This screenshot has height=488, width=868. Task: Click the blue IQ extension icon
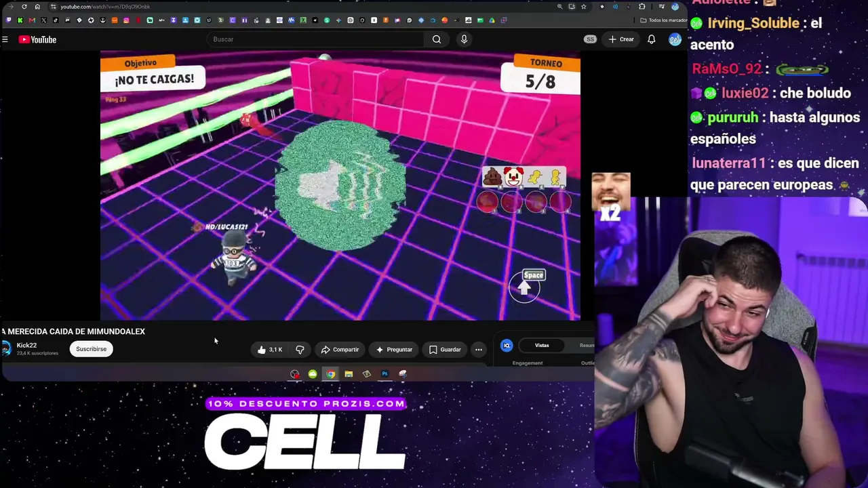coord(507,346)
